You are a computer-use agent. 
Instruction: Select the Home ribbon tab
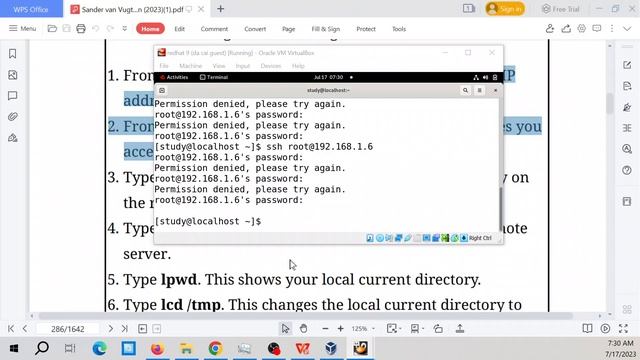point(150,29)
